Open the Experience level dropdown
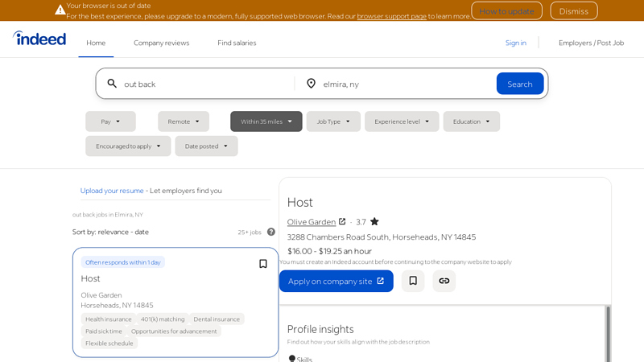 (x=402, y=121)
